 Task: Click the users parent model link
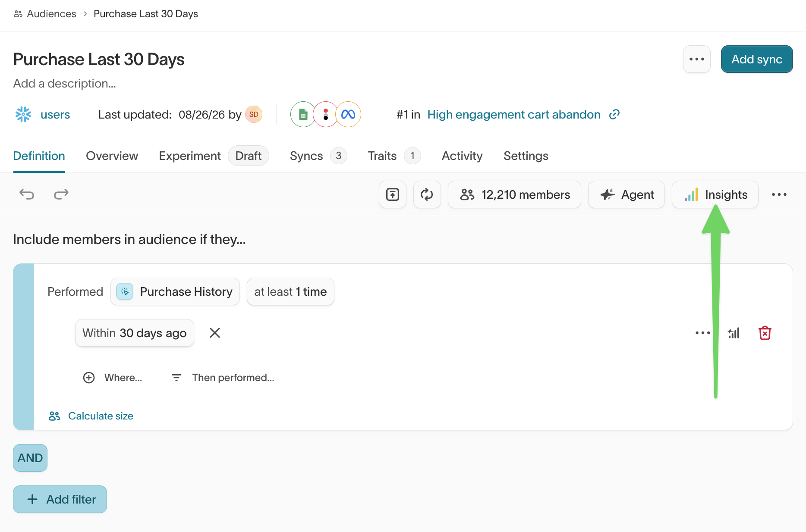(x=55, y=114)
